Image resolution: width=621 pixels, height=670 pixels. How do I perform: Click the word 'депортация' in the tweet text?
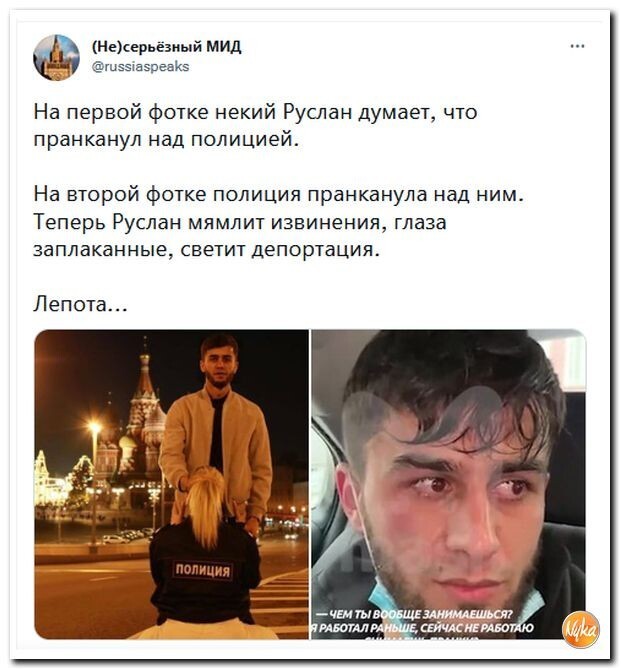tap(315, 250)
